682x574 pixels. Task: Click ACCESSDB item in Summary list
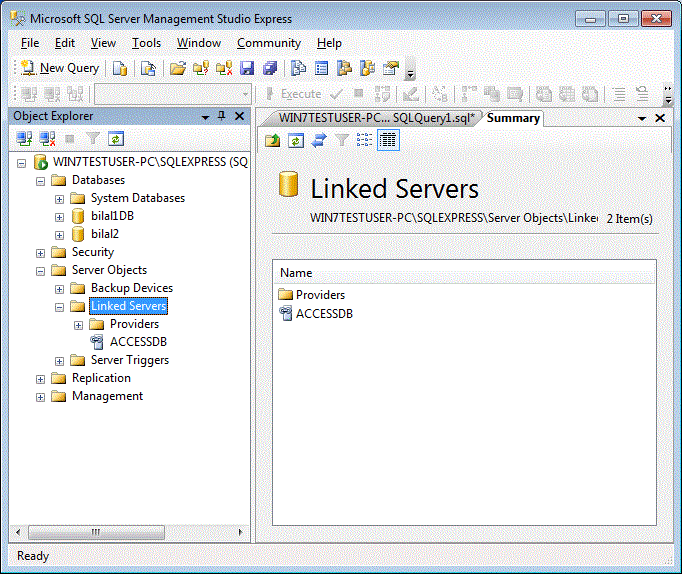tap(324, 314)
